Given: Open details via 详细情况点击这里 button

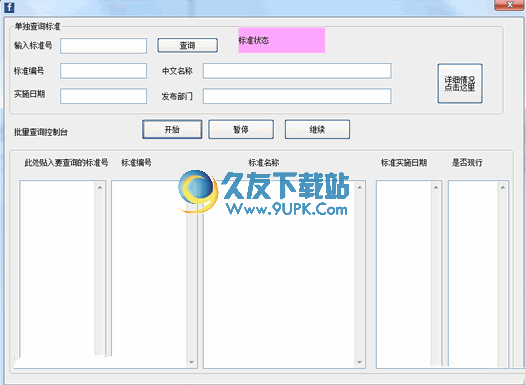Looking at the screenshot, I should [460, 84].
